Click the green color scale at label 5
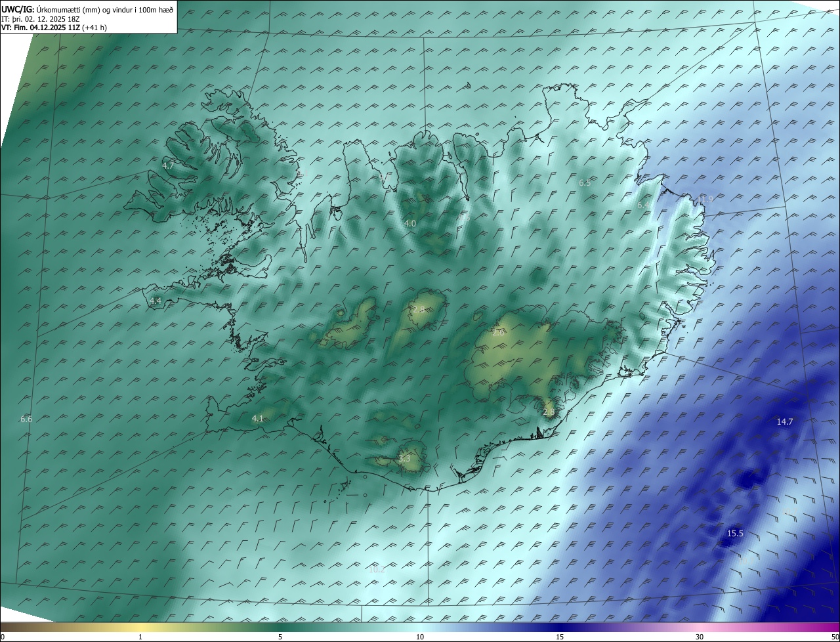The image size is (840, 642). tap(280, 637)
